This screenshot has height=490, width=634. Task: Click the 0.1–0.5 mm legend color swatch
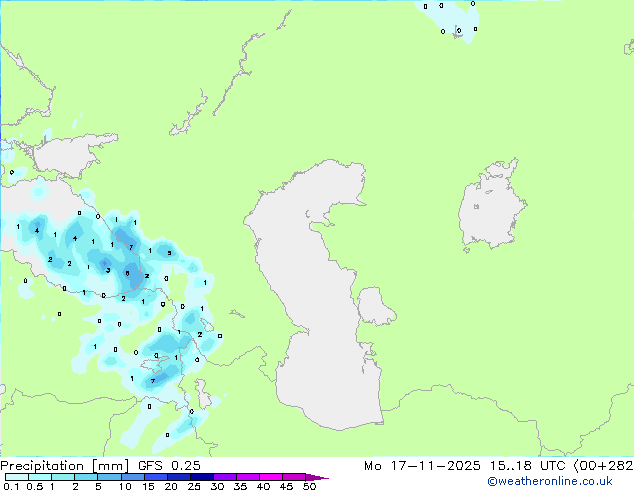17,477
